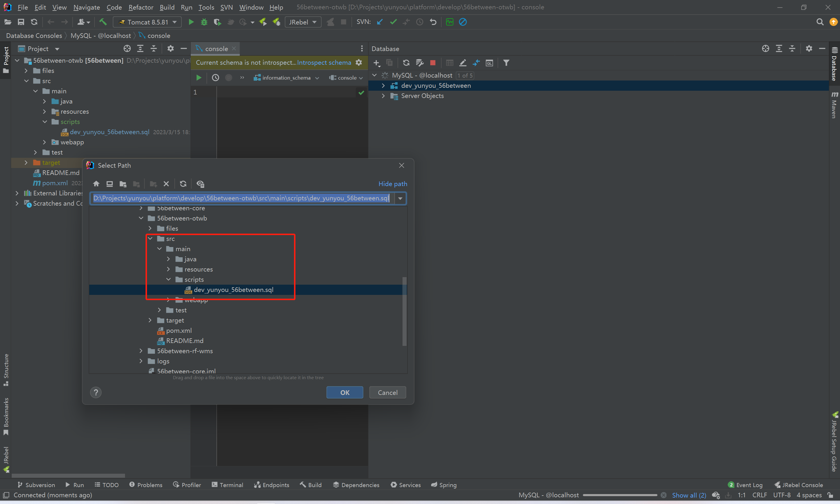Expand the java folder in Select Path tree

168,259
